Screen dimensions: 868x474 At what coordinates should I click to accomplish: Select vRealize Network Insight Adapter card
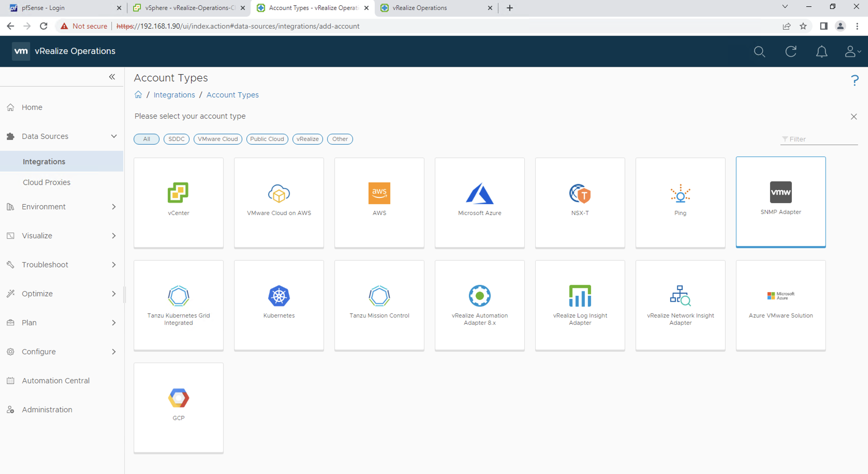[x=680, y=305]
